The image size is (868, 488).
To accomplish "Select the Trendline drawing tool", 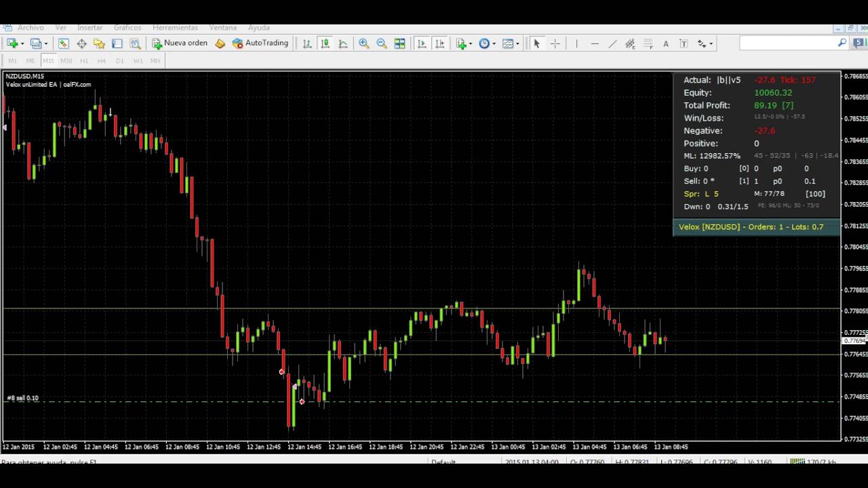I will pyautogui.click(x=612, y=43).
